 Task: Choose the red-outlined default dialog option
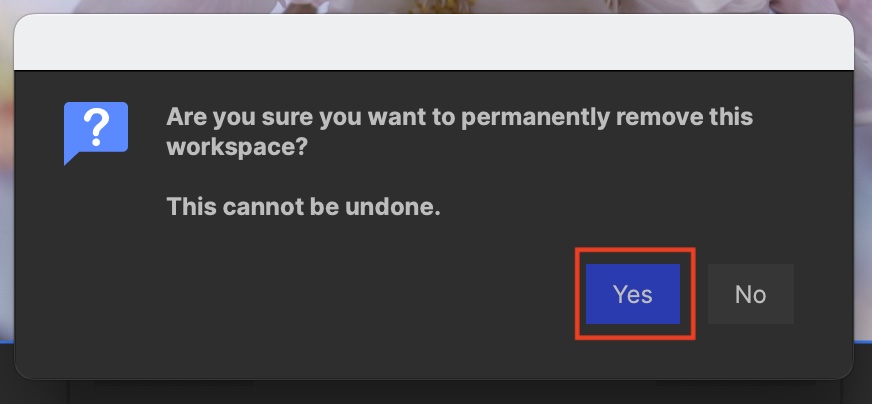633,294
